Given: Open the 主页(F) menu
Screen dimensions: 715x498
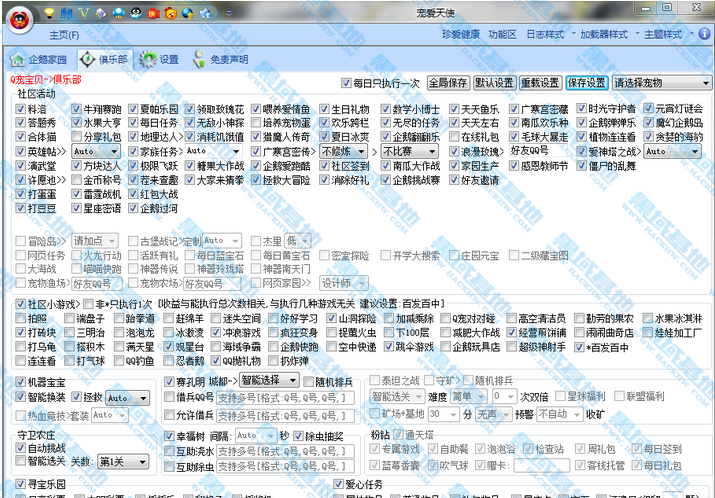Looking at the screenshot, I should pos(64,35).
